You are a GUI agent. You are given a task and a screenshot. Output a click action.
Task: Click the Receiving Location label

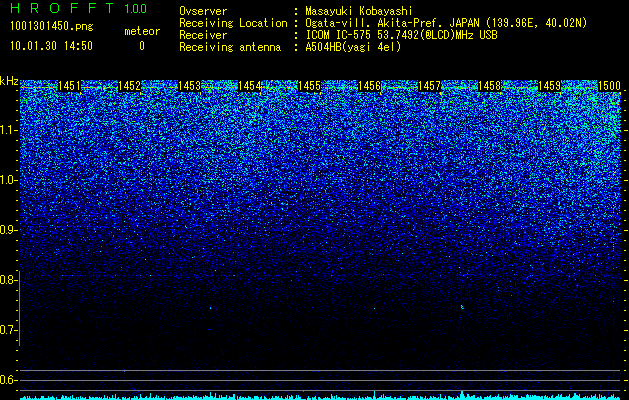point(233,23)
